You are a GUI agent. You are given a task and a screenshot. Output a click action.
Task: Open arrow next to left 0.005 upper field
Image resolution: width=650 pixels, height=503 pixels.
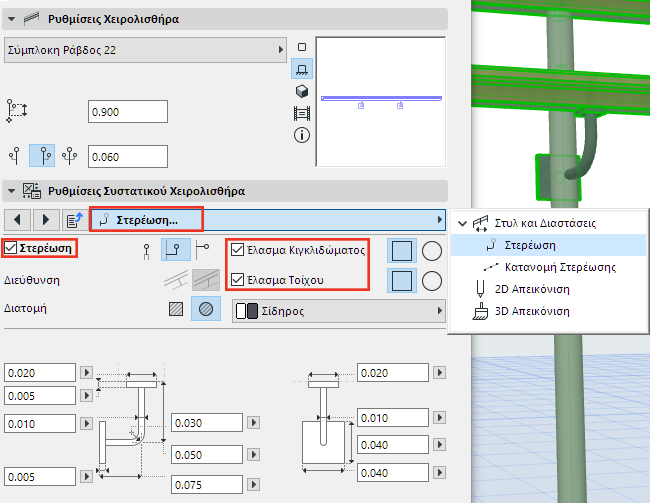[x=87, y=396]
